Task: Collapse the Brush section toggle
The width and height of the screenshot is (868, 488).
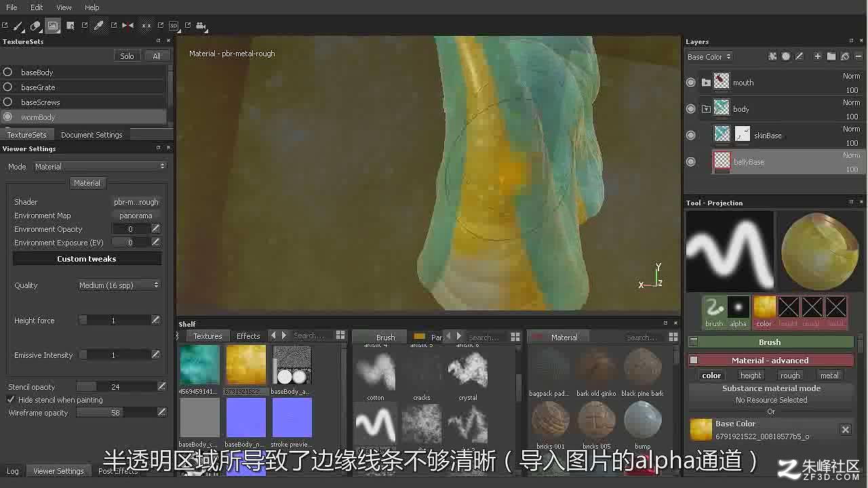Action: pos(693,342)
